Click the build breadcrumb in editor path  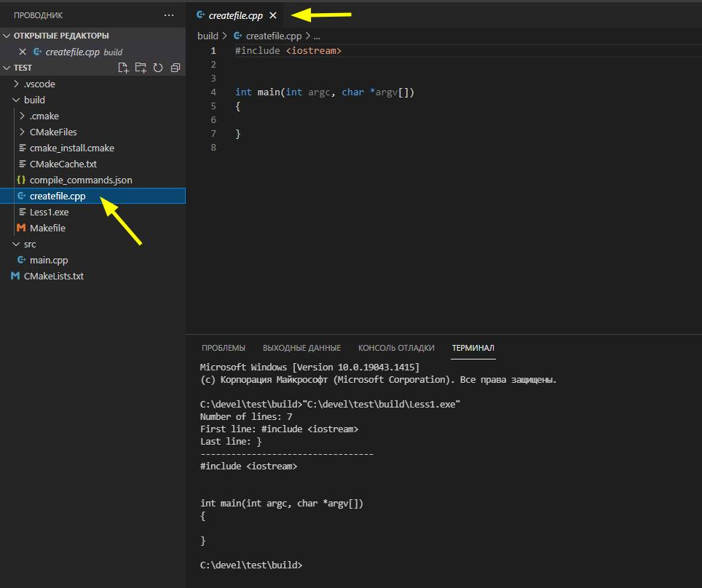(208, 36)
